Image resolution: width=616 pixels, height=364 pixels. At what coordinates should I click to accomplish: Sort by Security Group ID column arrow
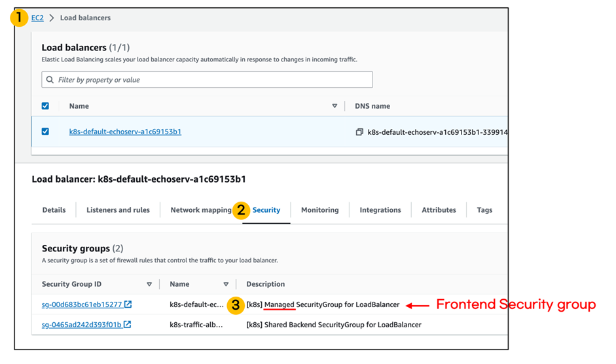(149, 284)
